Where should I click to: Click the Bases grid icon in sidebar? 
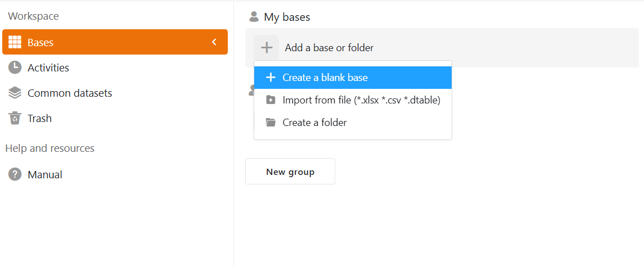point(15,42)
